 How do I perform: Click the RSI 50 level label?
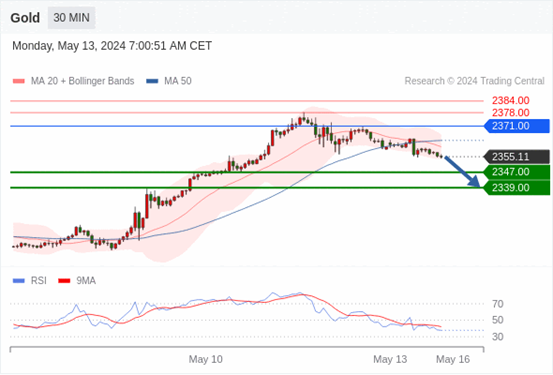pos(498,320)
